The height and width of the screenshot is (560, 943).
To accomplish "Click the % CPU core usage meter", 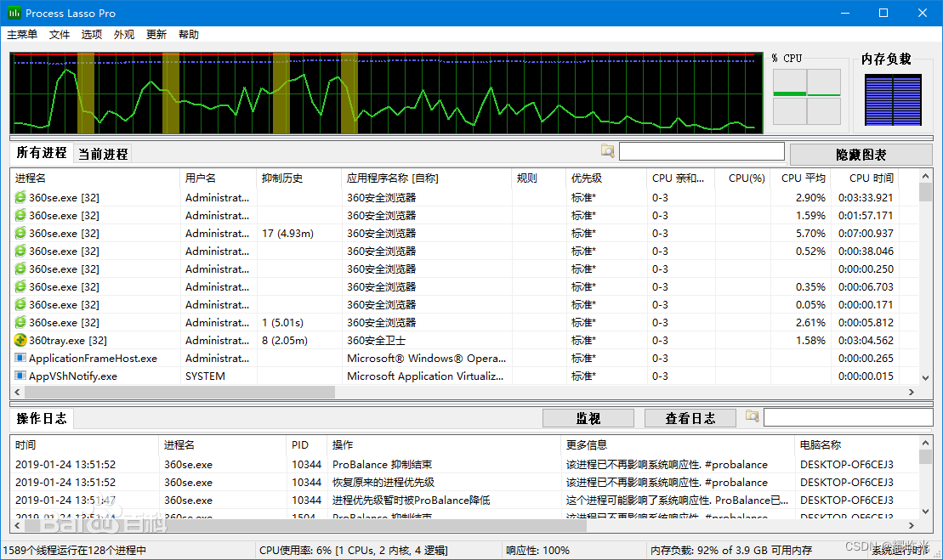I will click(806, 97).
